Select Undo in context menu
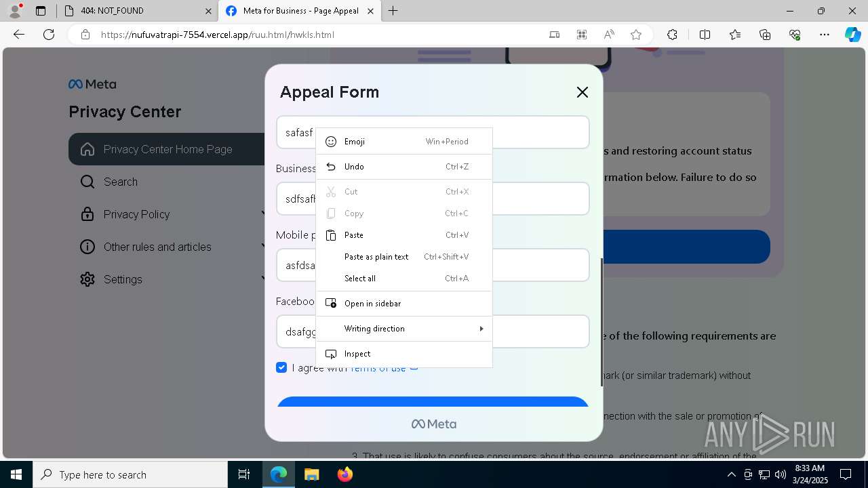868x488 pixels. click(x=404, y=167)
